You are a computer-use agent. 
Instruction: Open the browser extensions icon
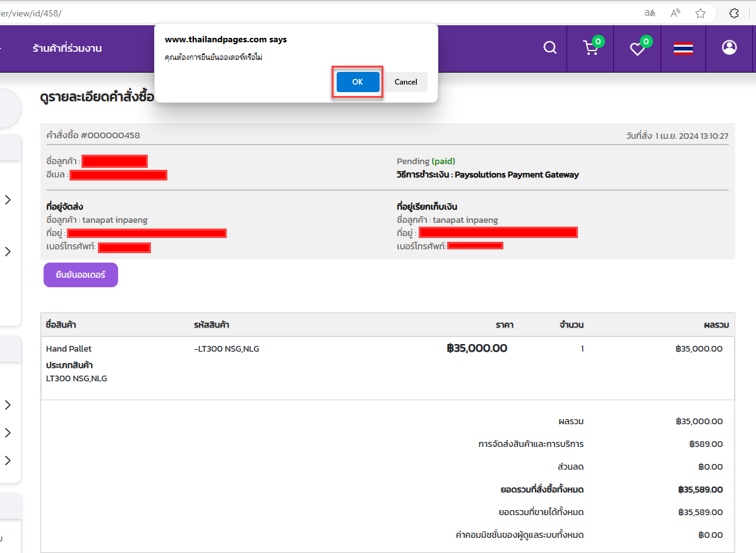734,13
